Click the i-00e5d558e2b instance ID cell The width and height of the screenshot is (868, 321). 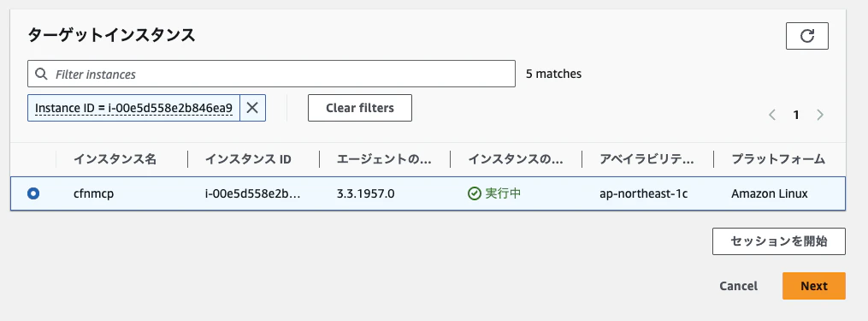[253, 194]
